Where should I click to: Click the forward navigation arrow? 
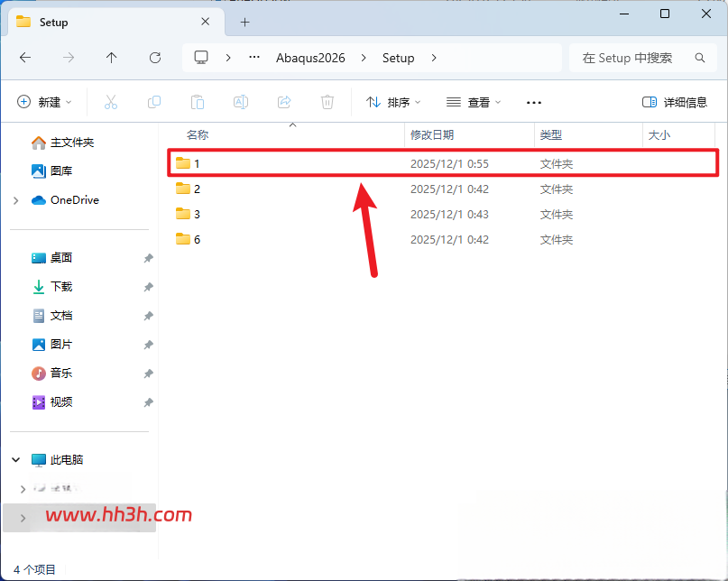pyautogui.click(x=69, y=58)
